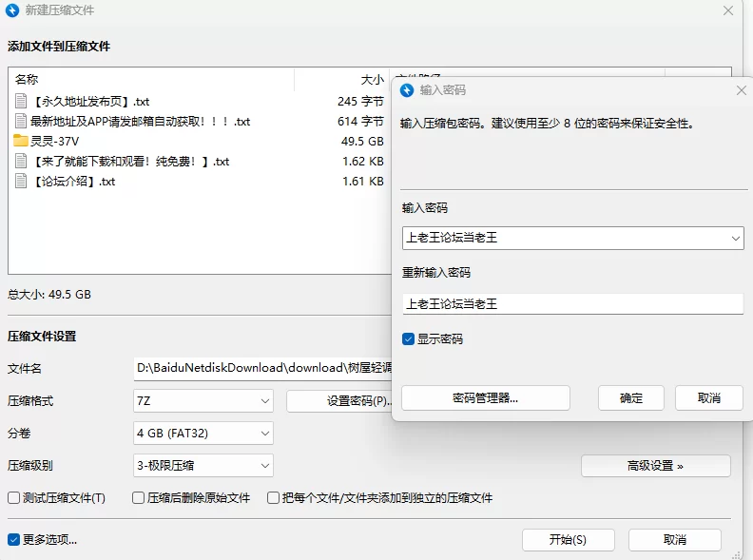Select the 【永久地址发布页】.txt file icon
The image size is (753, 560).
[x=21, y=102]
